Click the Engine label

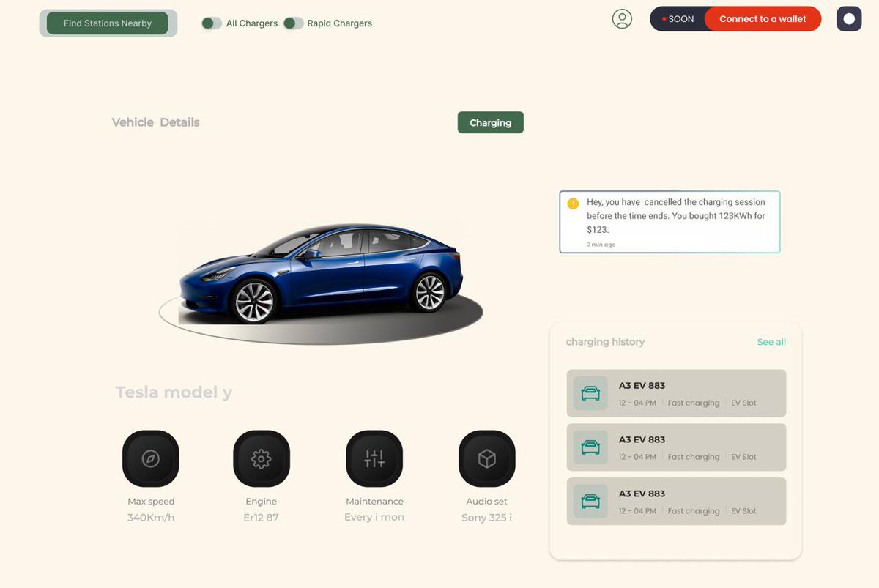pyautogui.click(x=262, y=502)
